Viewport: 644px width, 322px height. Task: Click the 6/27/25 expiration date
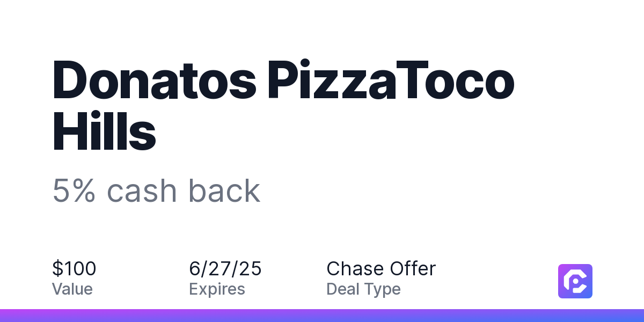pos(225,268)
